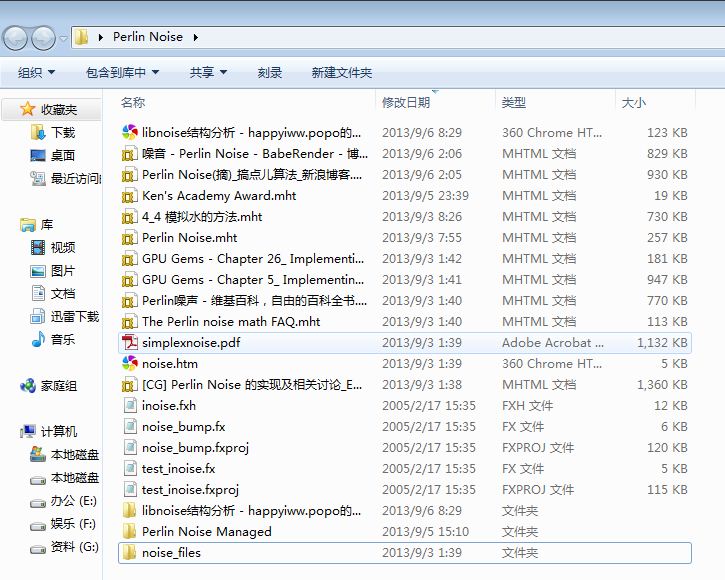The height and width of the screenshot is (580, 725).
Task: Click the 1,132 KB size cell
Action: tap(662, 342)
